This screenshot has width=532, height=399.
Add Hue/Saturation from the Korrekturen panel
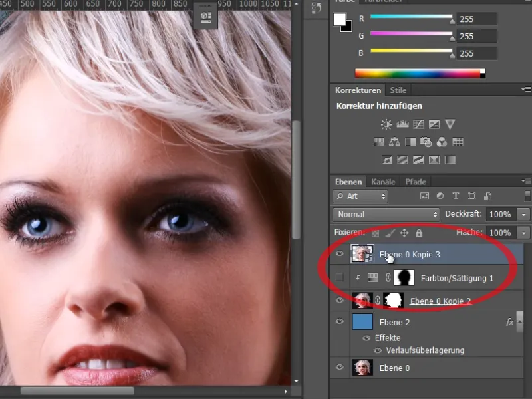coord(378,142)
